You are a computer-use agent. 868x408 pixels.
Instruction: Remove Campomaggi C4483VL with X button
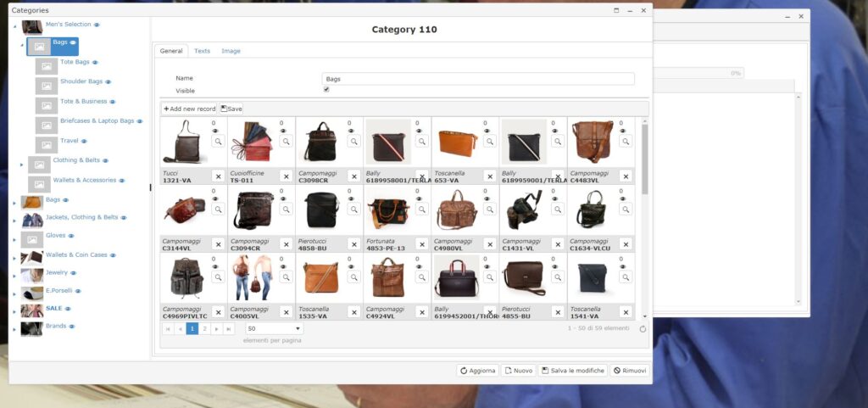tap(626, 176)
